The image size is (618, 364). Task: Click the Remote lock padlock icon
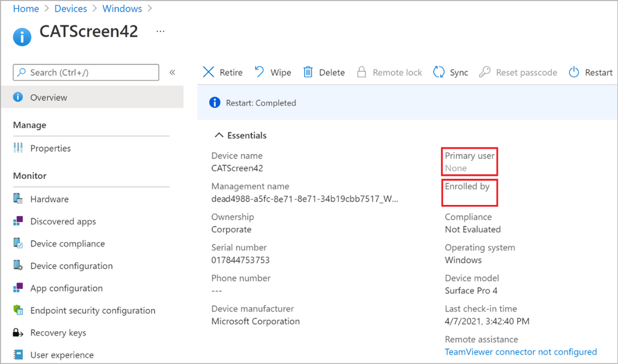point(362,72)
